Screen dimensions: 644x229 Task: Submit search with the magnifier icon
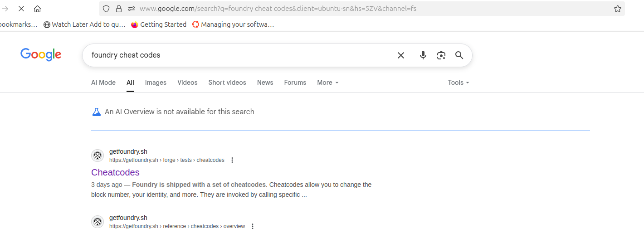click(x=459, y=55)
